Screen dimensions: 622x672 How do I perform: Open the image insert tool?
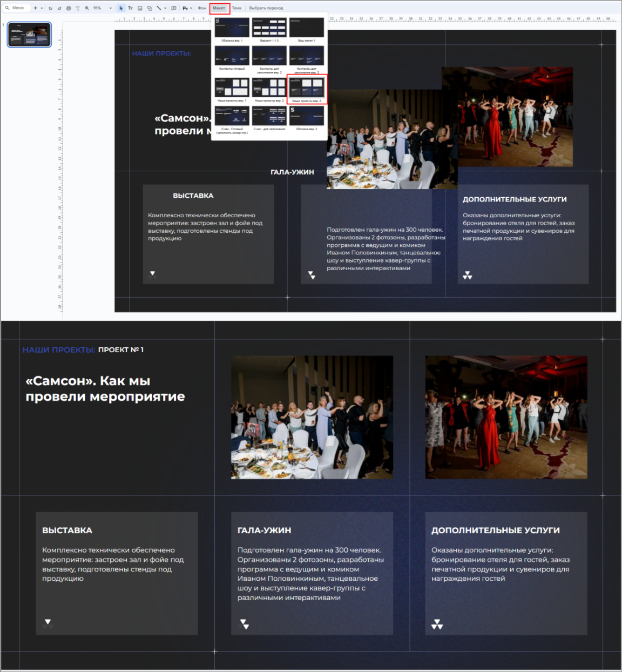139,8
